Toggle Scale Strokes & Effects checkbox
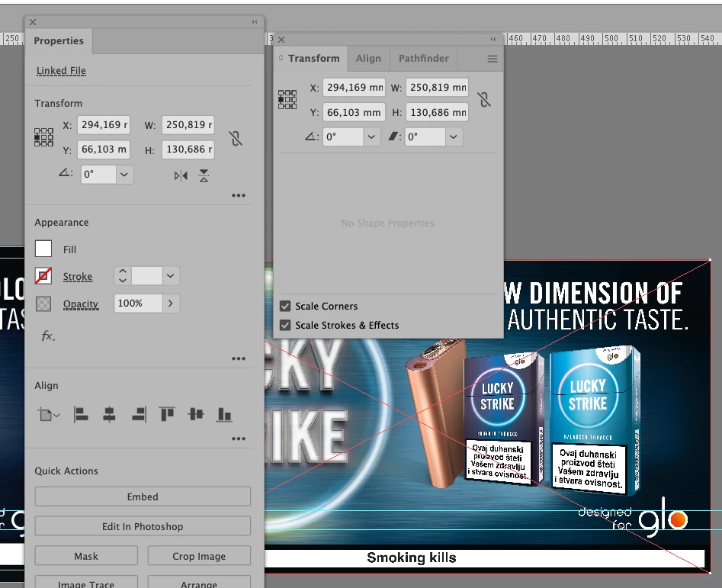Viewport: 722px width, 588px height. [x=285, y=325]
